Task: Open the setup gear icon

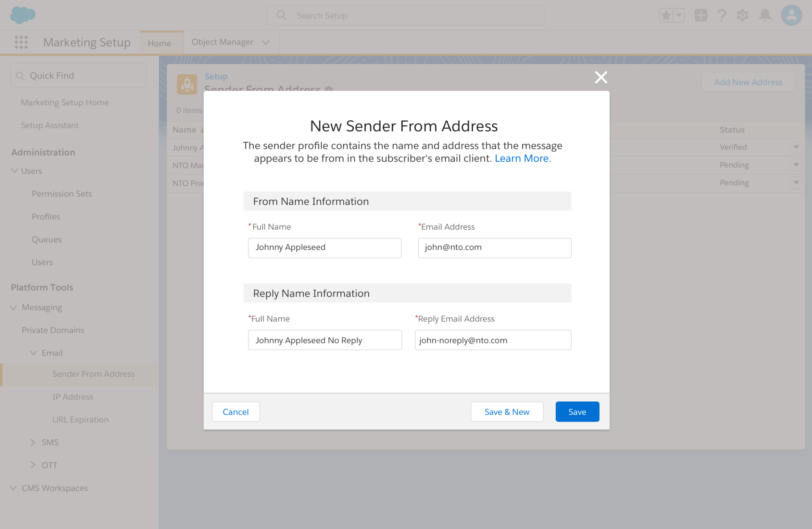Action: pos(742,15)
